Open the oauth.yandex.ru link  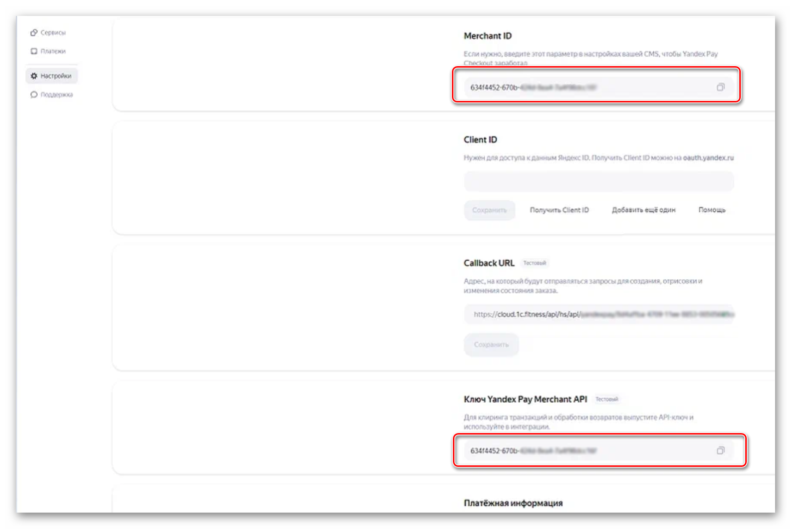tap(708, 158)
